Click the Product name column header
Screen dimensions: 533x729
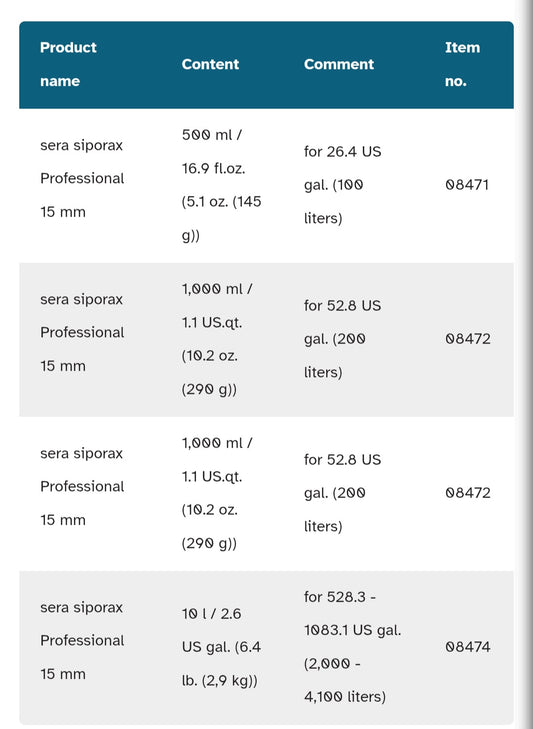coord(68,64)
